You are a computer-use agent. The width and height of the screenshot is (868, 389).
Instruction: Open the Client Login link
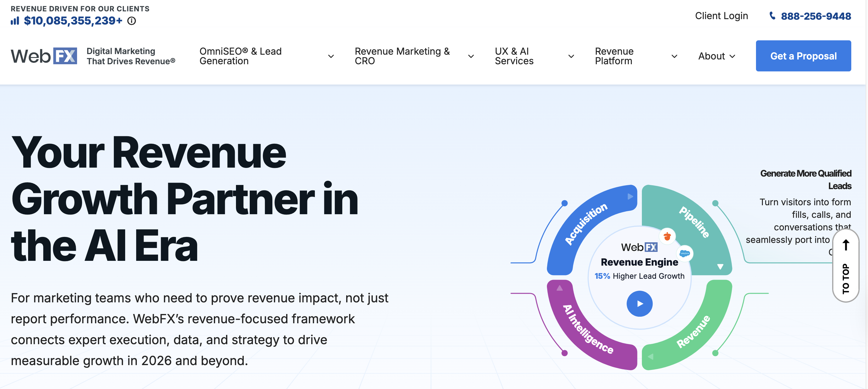point(721,16)
